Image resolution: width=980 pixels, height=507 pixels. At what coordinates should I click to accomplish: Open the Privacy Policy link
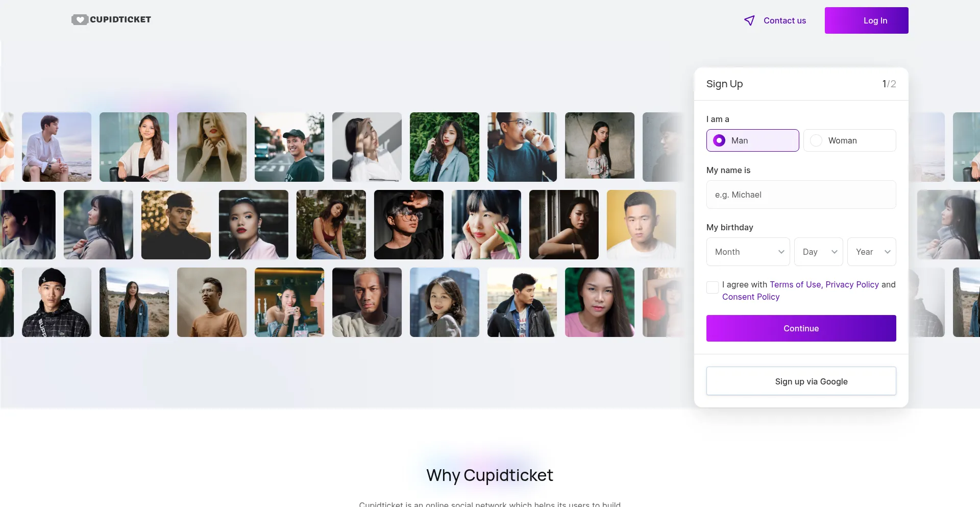[852, 284]
